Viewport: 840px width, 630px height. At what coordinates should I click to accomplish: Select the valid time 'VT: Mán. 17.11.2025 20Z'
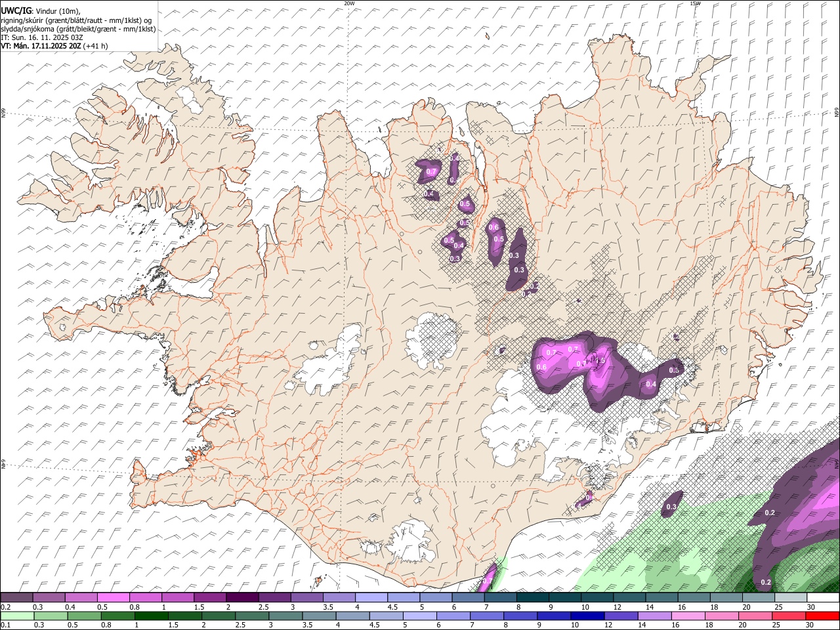click(x=41, y=46)
